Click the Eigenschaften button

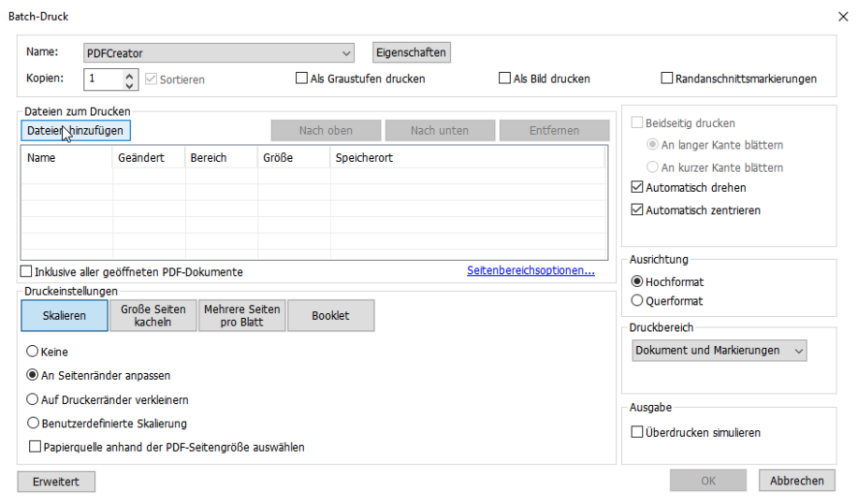(x=411, y=52)
